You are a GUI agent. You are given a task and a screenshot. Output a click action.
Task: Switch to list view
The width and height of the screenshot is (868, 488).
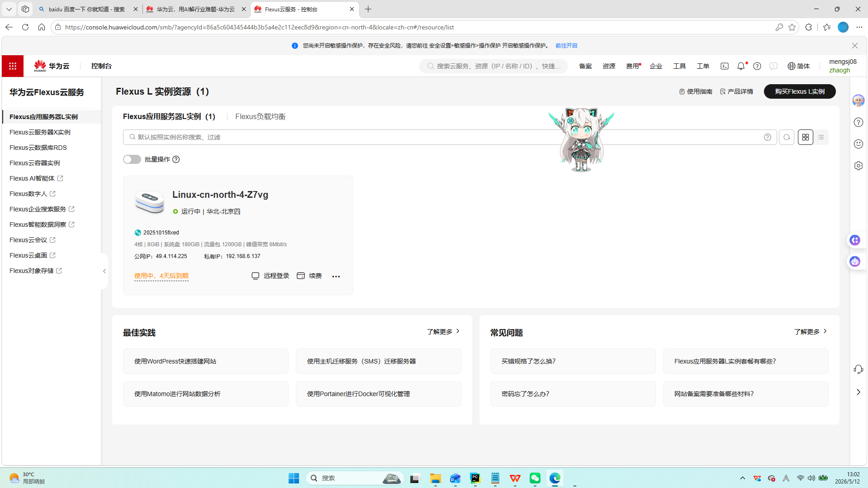[821, 137]
